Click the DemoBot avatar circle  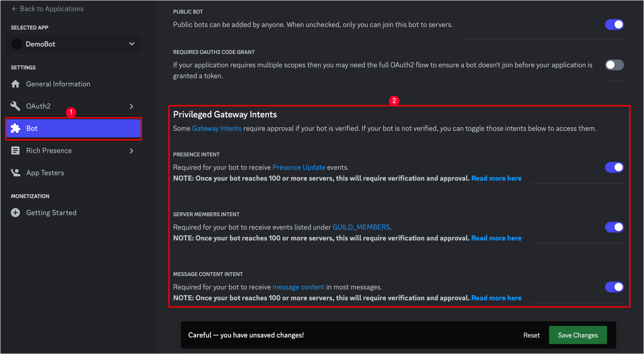tap(17, 44)
